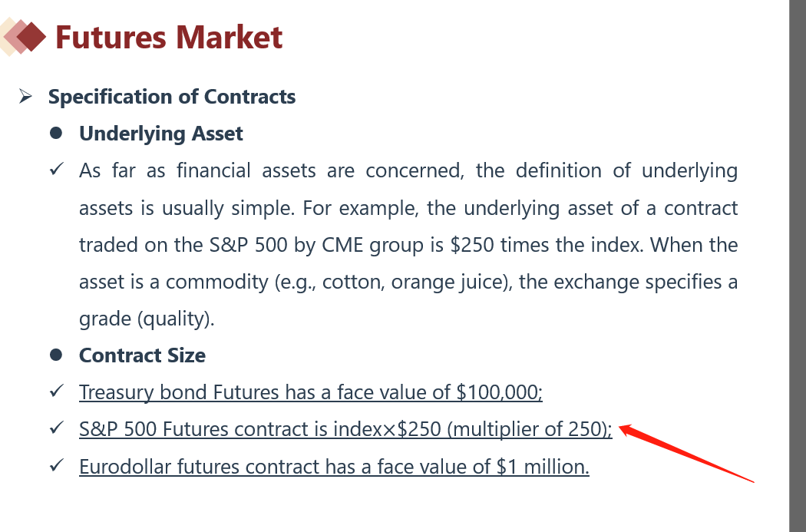The height and width of the screenshot is (532, 806).
Task: Click the checkmark before the Eurodollar futures line
Action: click(x=55, y=466)
